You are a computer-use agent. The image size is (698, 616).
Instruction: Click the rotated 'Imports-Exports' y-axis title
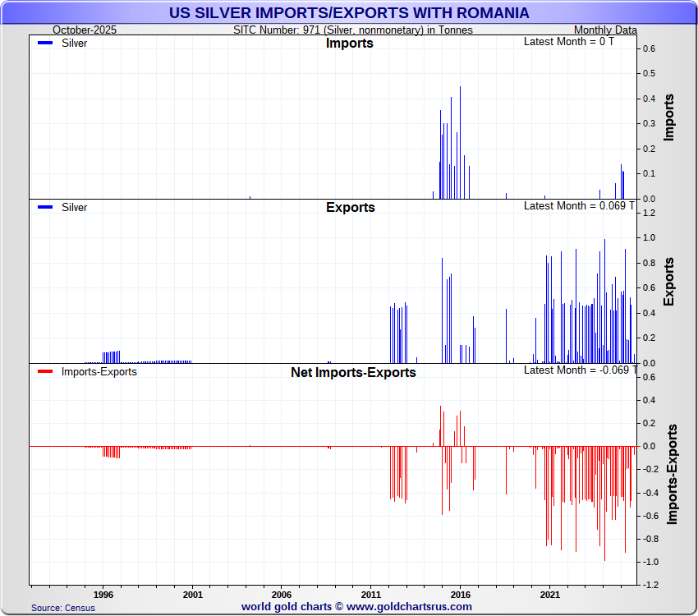(x=672, y=474)
